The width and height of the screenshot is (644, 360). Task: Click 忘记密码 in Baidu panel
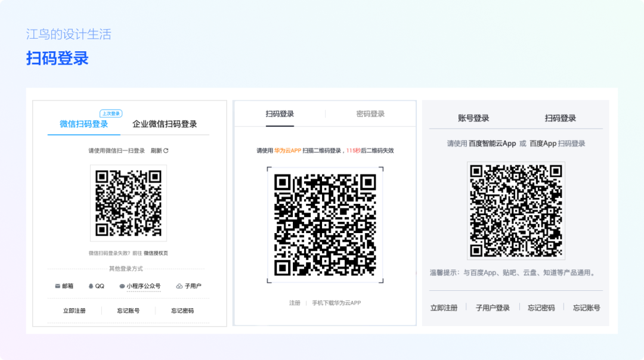541,308
